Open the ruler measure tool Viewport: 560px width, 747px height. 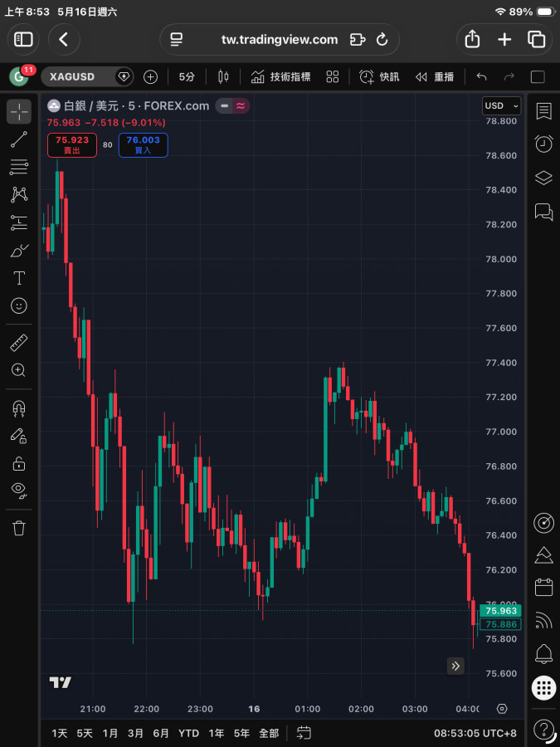[x=19, y=343]
